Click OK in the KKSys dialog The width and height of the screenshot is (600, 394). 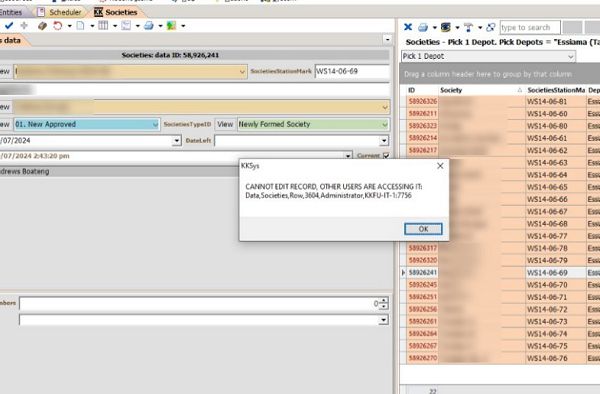tap(423, 229)
